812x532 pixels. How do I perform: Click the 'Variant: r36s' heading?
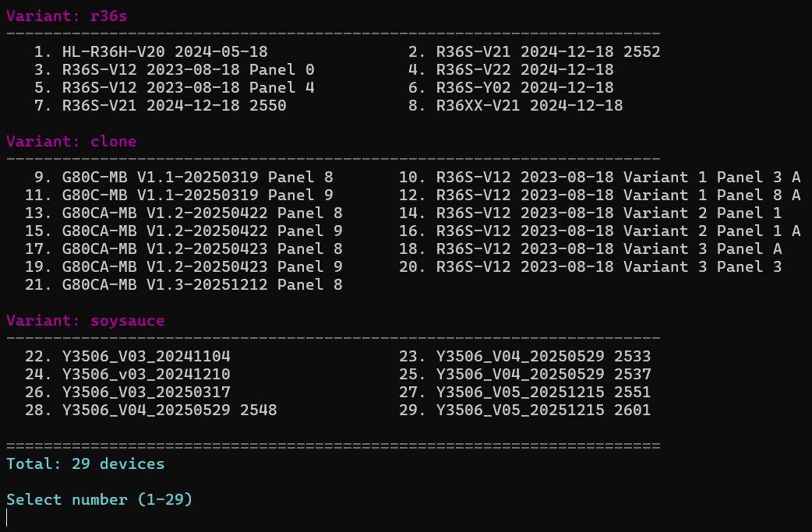(67, 16)
